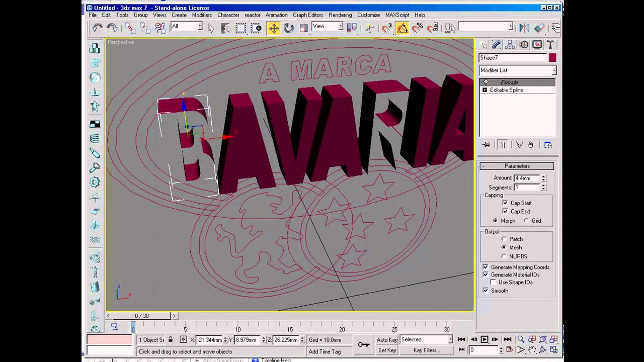Pick Rectangular Selection Region tool
The image size is (644, 362).
tap(241, 28)
